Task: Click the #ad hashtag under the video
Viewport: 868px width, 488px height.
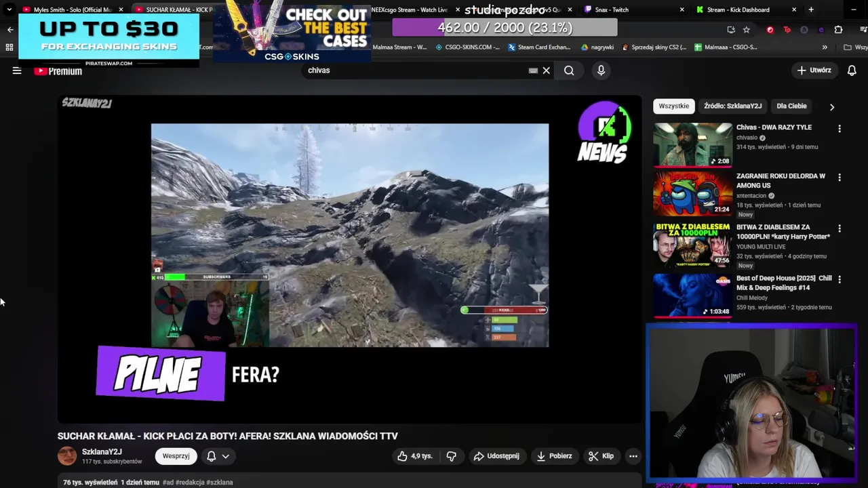Action: (x=168, y=483)
